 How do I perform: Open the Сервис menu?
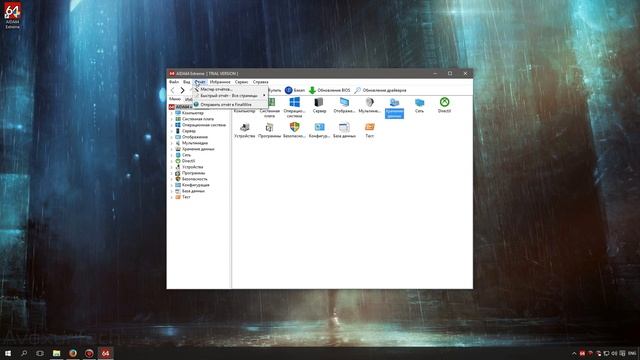click(241, 82)
